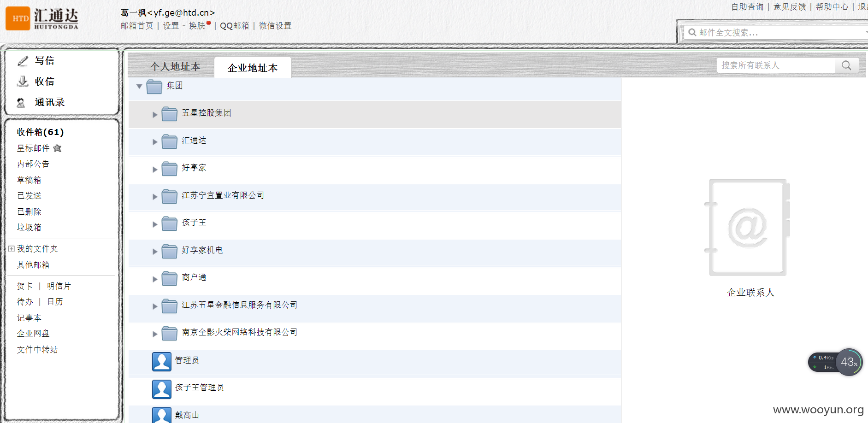Open 明信片 link
The width and height of the screenshot is (868, 423).
tap(59, 286)
